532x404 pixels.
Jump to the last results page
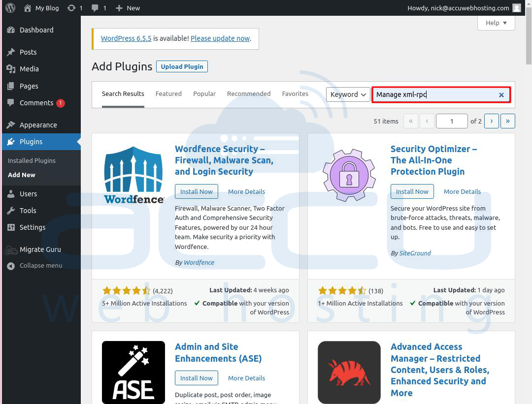click(x=508, y=121)
